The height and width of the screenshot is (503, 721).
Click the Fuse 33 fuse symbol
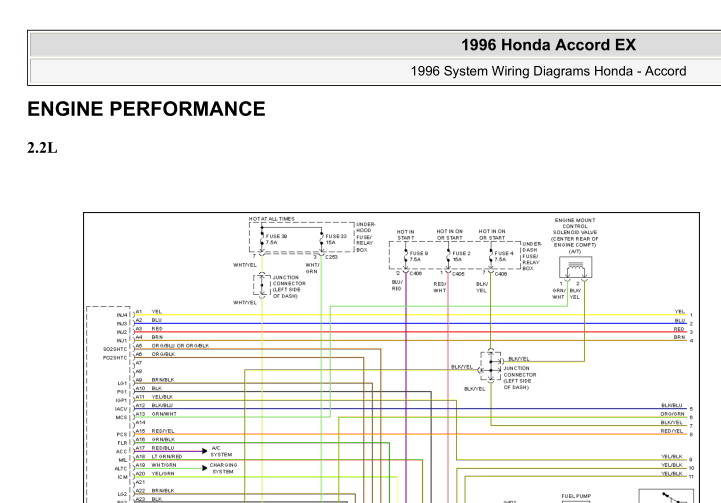(x=322, y=239)
